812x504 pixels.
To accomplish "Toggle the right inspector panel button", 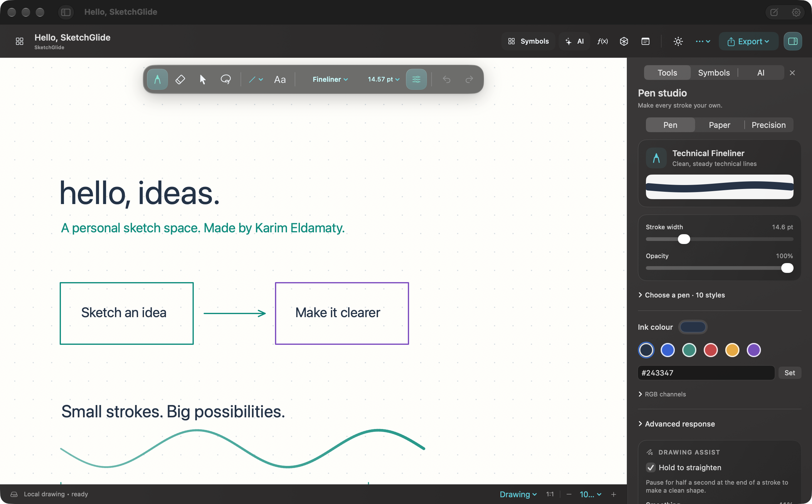I will tap(793, 41).
